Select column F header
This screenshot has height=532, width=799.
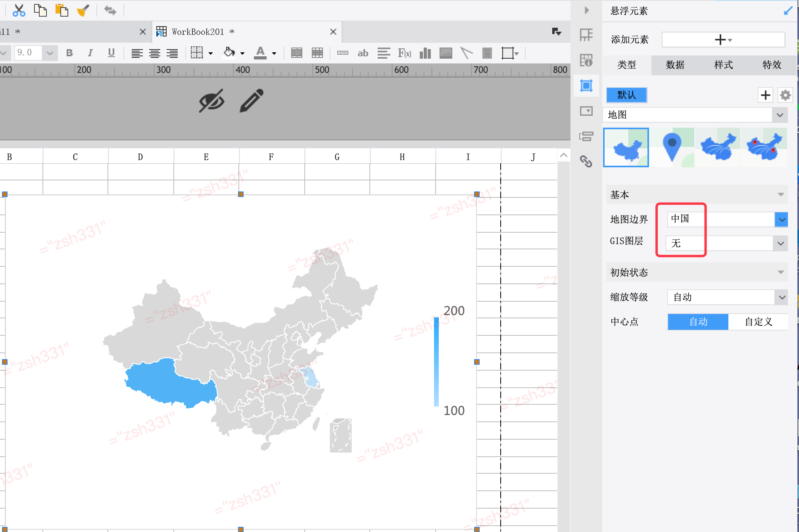271,157
